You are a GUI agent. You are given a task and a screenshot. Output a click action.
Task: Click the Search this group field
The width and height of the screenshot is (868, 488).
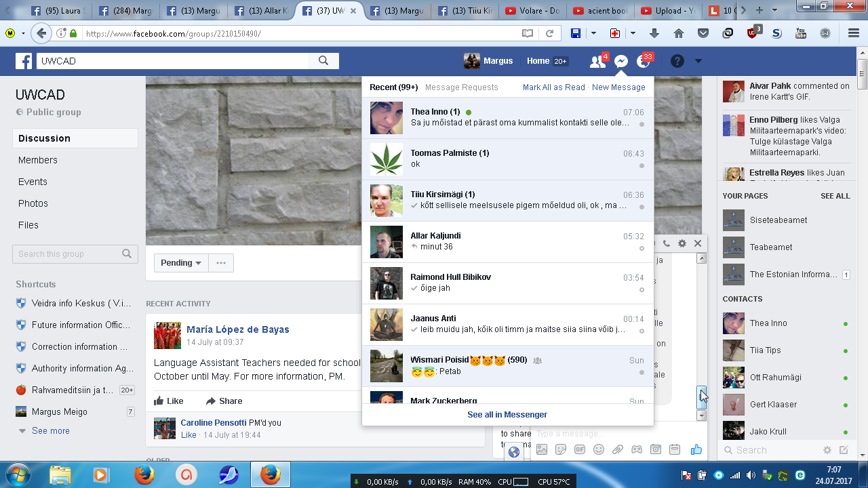(75, 254)
